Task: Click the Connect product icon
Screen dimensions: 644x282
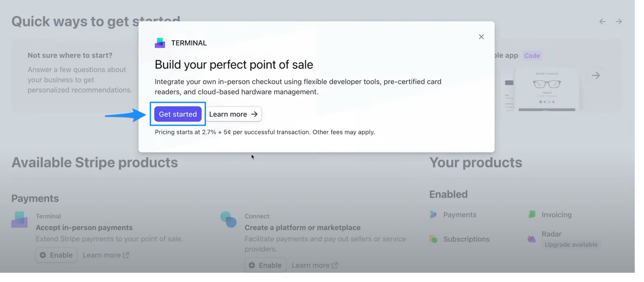Action: [x=228, y=220]
